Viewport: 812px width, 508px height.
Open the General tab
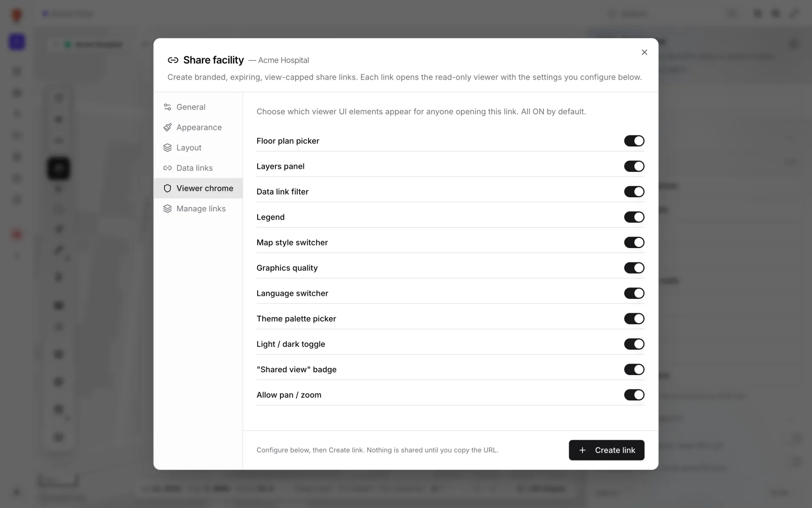[198, 107]
